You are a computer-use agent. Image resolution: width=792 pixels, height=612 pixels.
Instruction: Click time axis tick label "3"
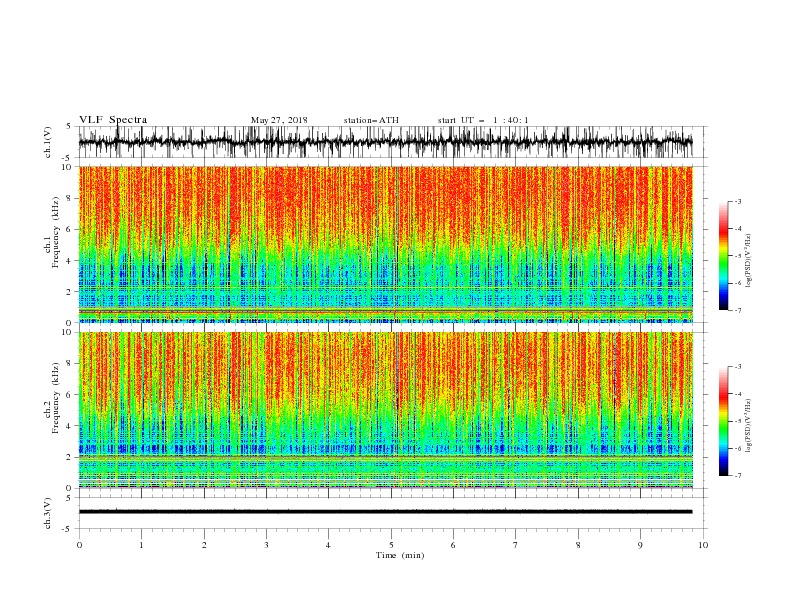(x=266, y=545)
